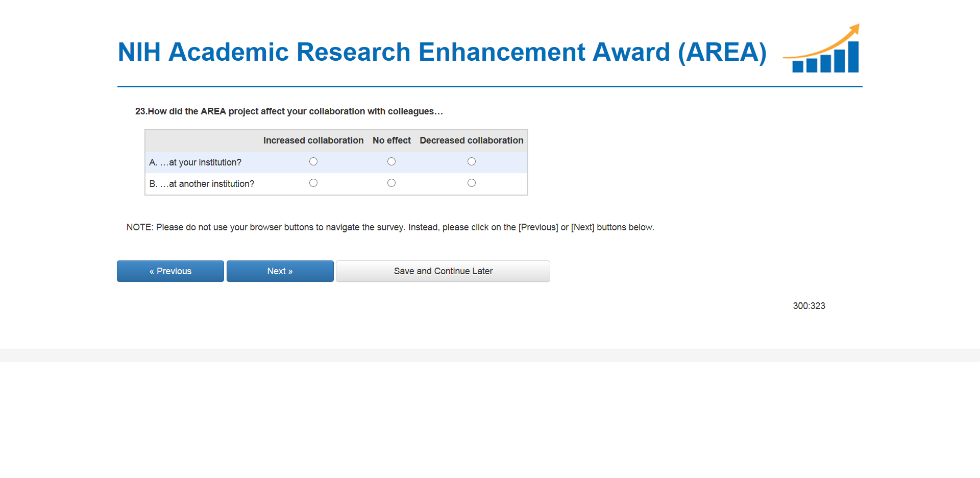Click the row label 'B. …at another institution?'

[202, 184]
